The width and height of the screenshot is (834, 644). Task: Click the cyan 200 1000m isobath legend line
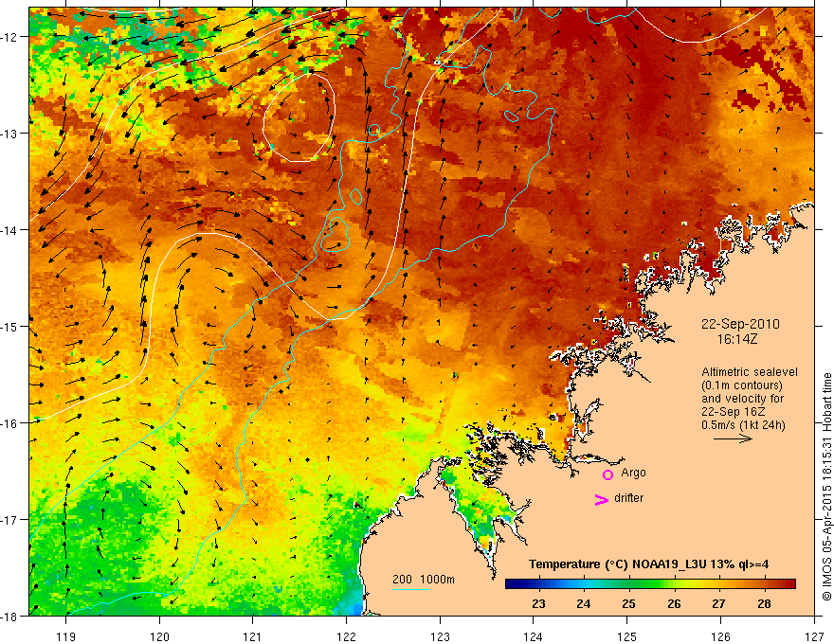click(411, 589)
